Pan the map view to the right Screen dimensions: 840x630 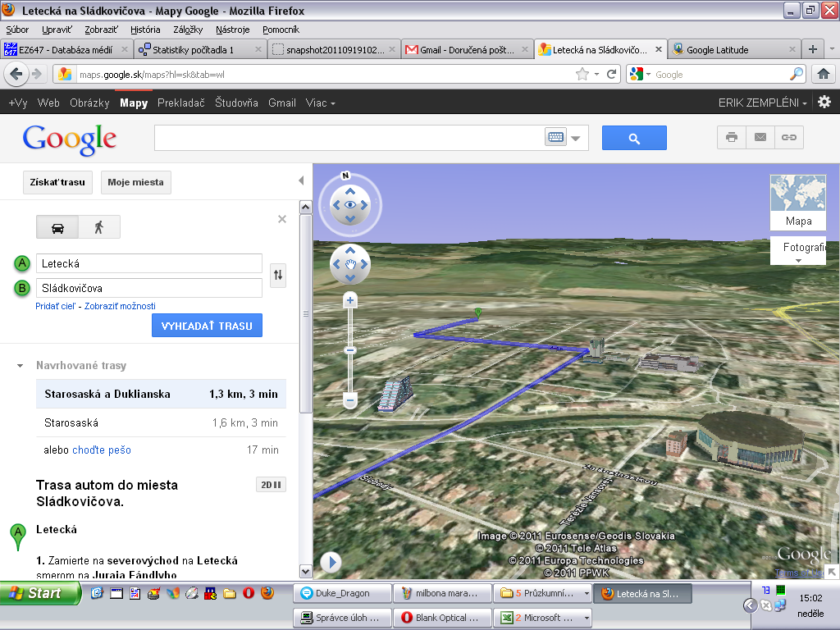(364, 264)
